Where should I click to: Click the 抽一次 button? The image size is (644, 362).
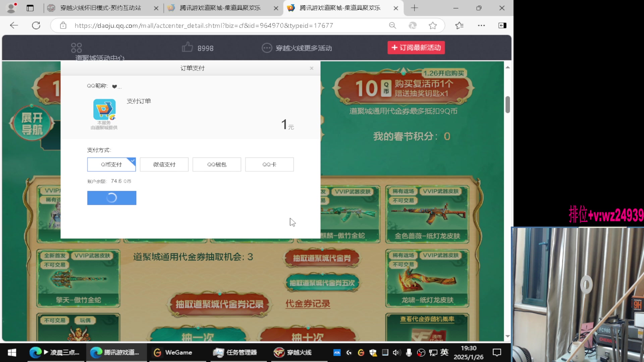click(x=198, y=335)
